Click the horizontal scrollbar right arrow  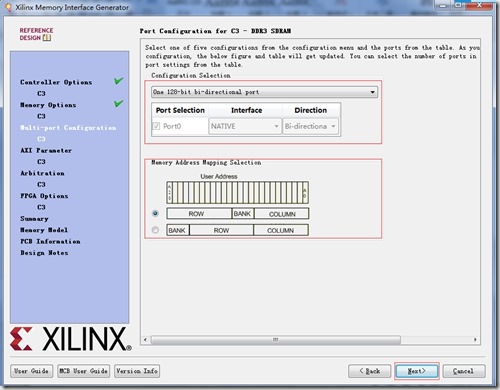click(475, 340)
